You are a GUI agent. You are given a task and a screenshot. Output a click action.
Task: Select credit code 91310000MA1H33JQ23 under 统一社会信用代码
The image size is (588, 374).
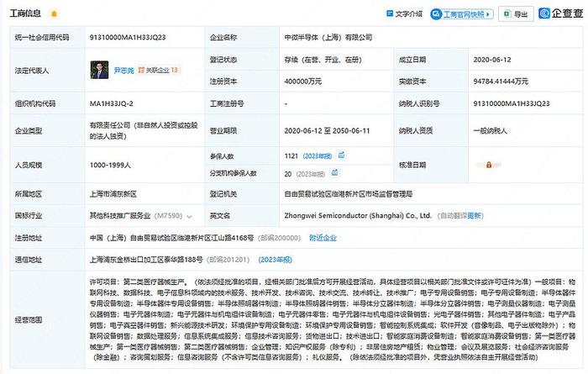pyautogui.click(x=128, y=37)
